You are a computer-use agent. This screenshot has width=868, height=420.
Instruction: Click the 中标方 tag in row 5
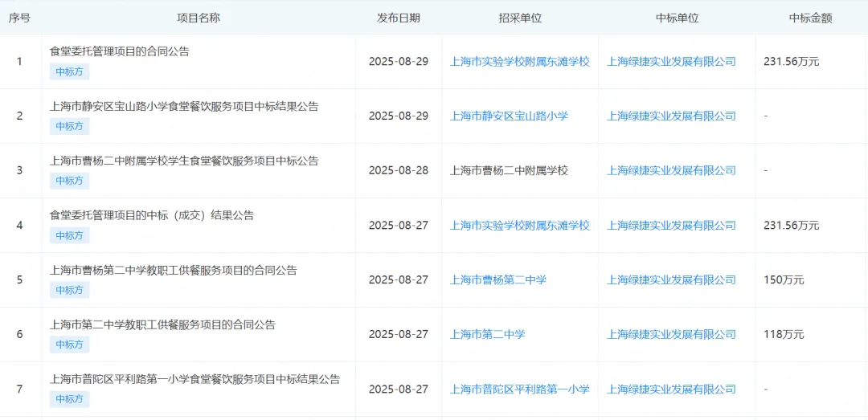[x=69, y=290]
